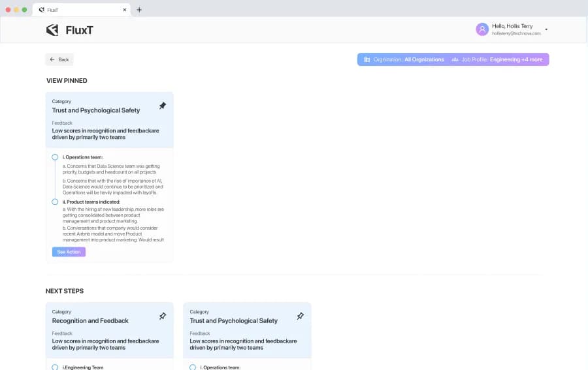Screen dimensions: 588x370
Task: Click the NEXT STEPS heading
Action: [x=65, y=291]
